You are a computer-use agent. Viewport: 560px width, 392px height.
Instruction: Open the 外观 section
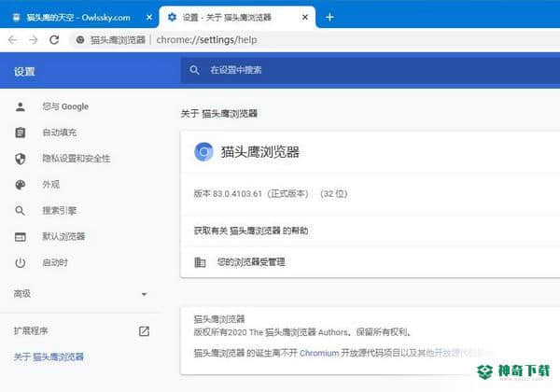(x=50, y=185)
